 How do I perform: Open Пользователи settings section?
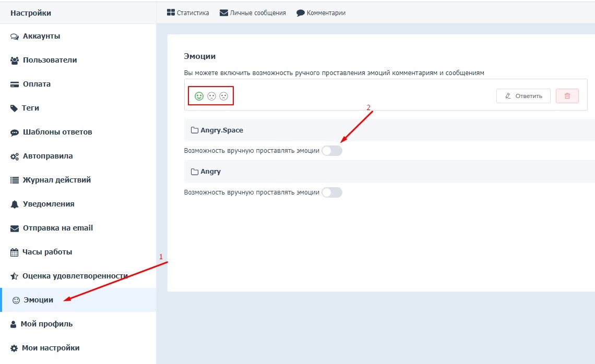pos(78,60)
